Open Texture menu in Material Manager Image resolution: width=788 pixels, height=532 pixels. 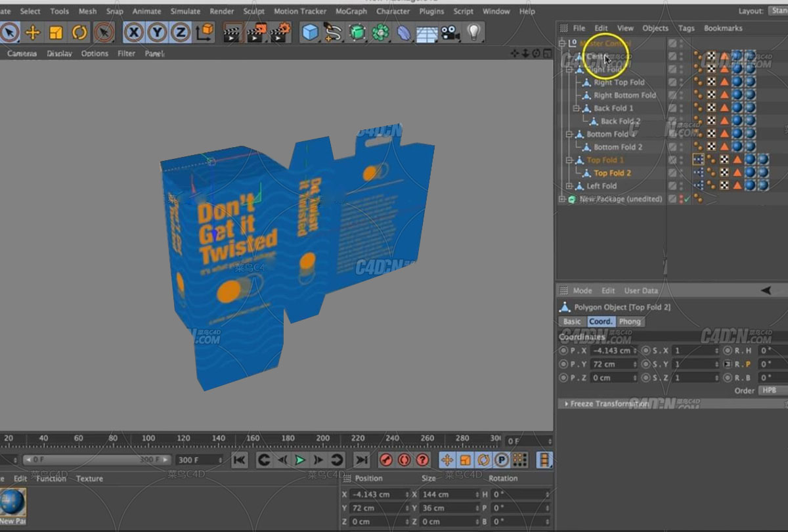tap(89, 479)
